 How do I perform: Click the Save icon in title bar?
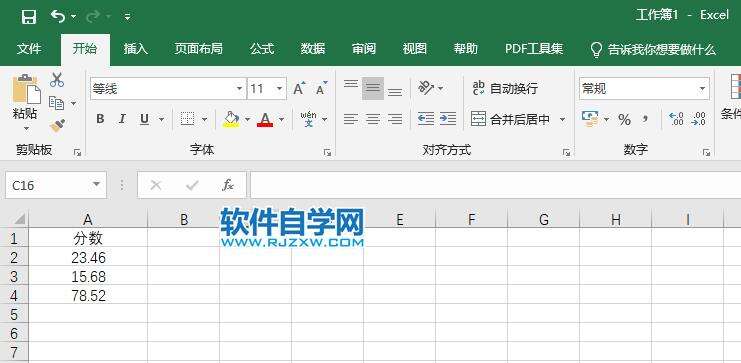click(29, 17)
